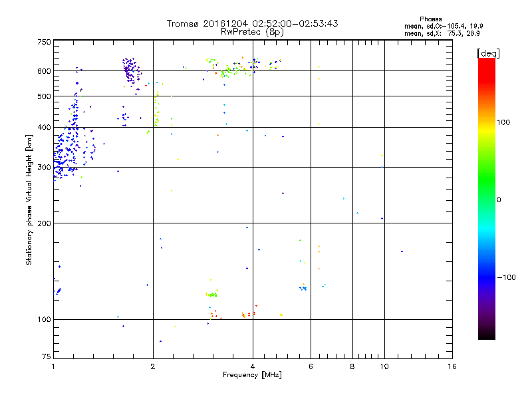This screenshot has height=399, width=532.
Task: Click the '[deg]' colorbar unit label
Action: (x=488, y=53)
